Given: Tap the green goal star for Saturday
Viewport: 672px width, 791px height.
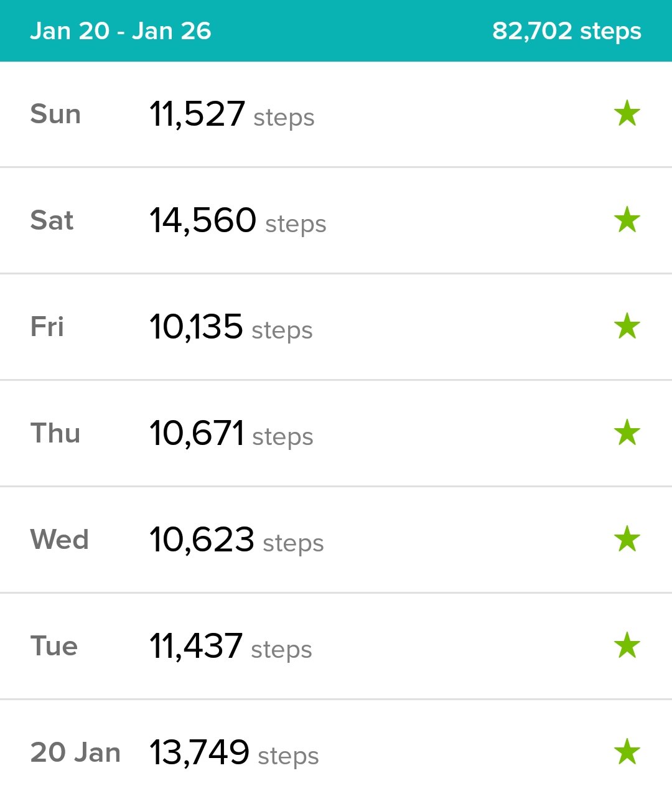Looking at the screenshot, I should (627, 220).
